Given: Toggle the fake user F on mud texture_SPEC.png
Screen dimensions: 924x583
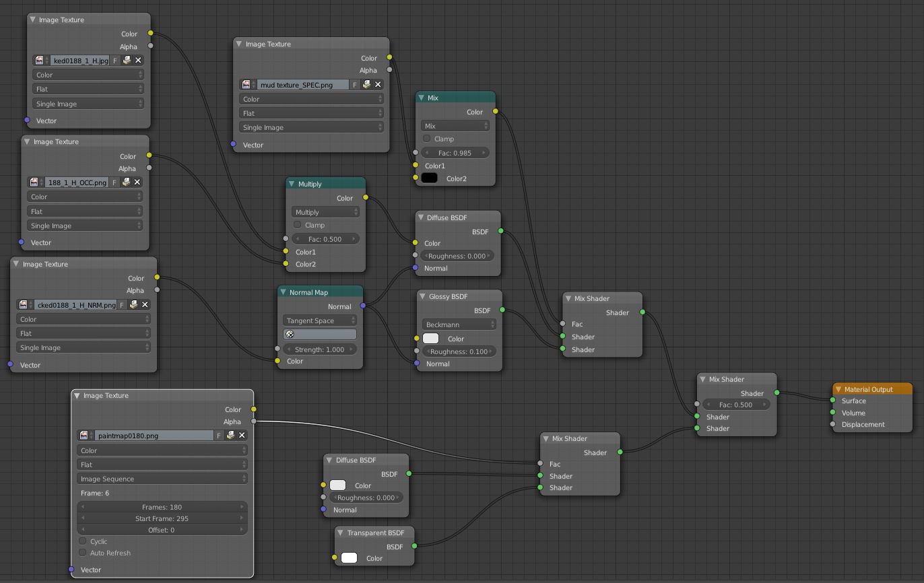Looking at the screenshot, I should coord(355,85).
